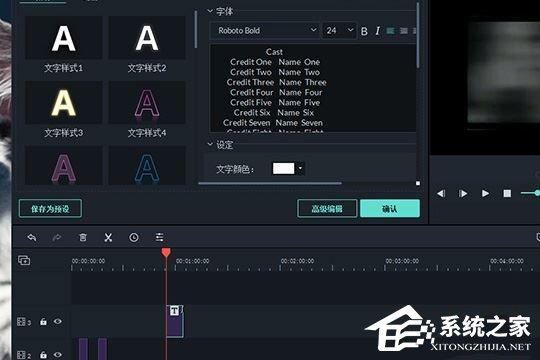Open the sliders adjust settings icon

[x=159, y=237]
